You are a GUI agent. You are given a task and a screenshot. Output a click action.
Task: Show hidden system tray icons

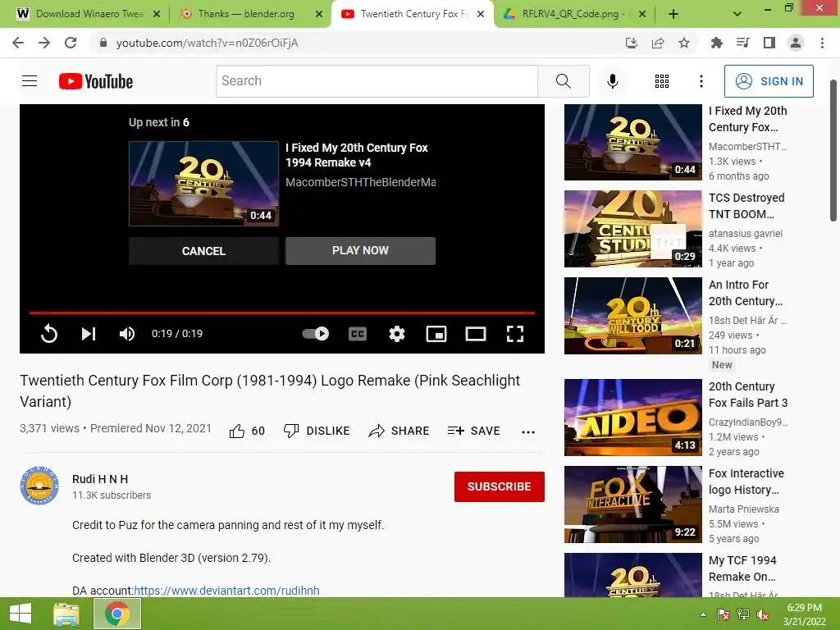coord(703,614)
